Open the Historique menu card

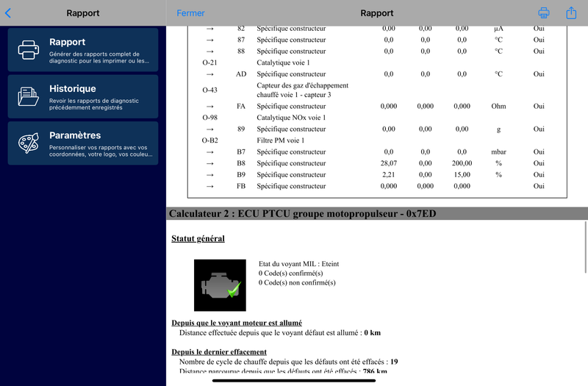(x=83, y=96)
